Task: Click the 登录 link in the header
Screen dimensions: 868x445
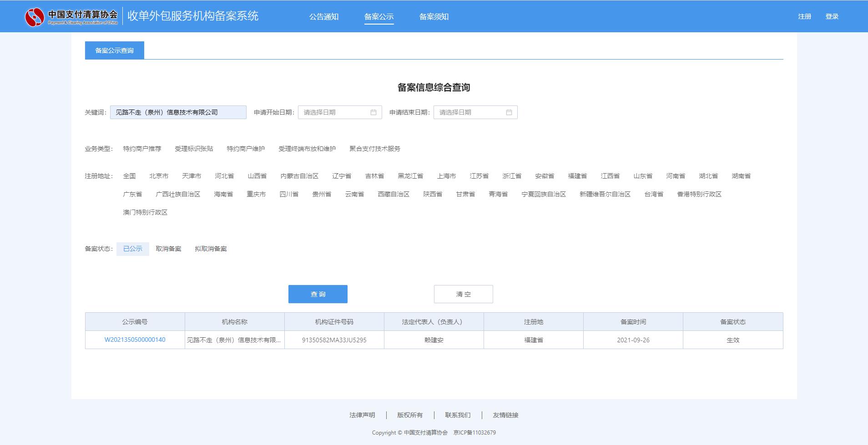Action: [x=832, y=16]
